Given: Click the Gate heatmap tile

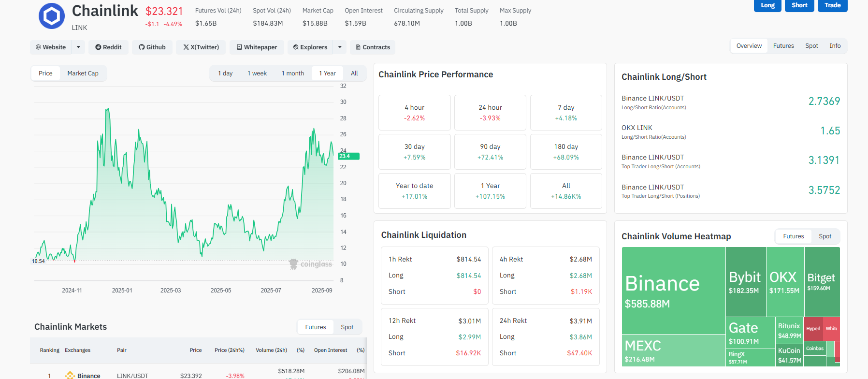Looking at the screenshot, I should 750,333.
